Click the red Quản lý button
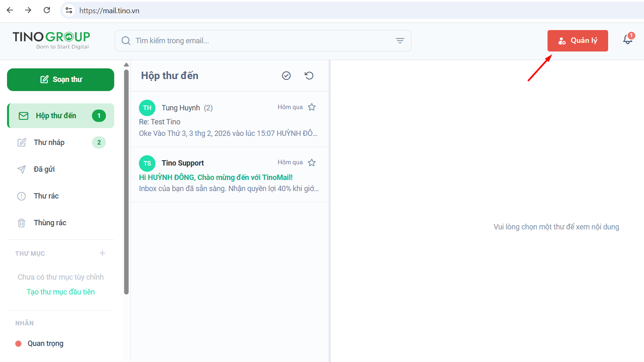 pyautogui.click(x=577, y=41)
